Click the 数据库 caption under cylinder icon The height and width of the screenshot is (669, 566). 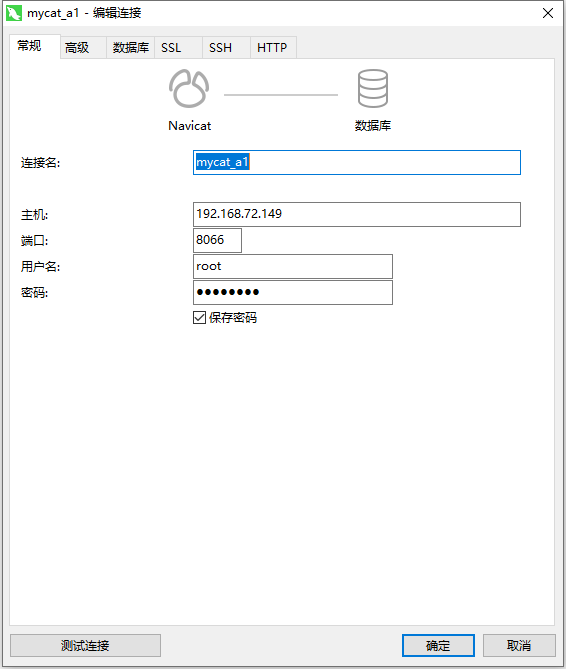(x=373, y=126)
